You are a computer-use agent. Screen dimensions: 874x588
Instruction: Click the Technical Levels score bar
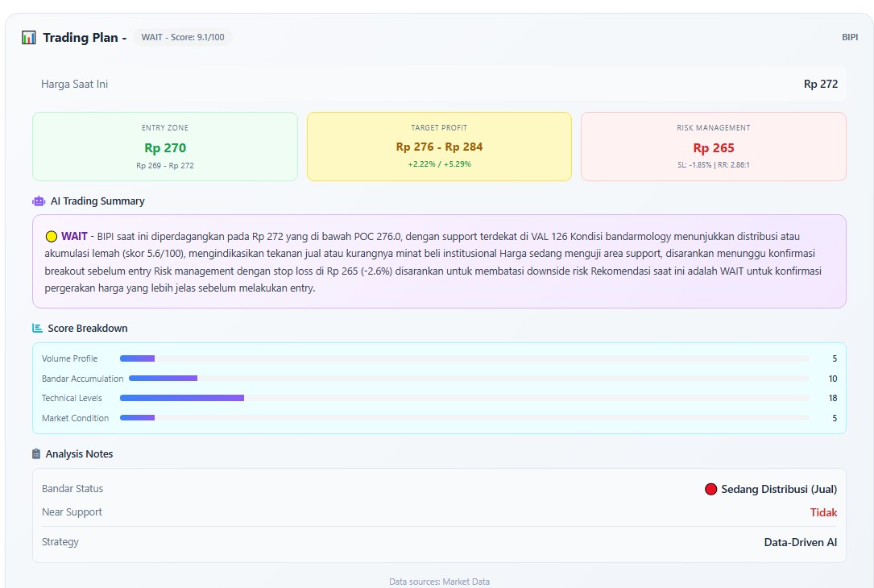tap(464, 398)
